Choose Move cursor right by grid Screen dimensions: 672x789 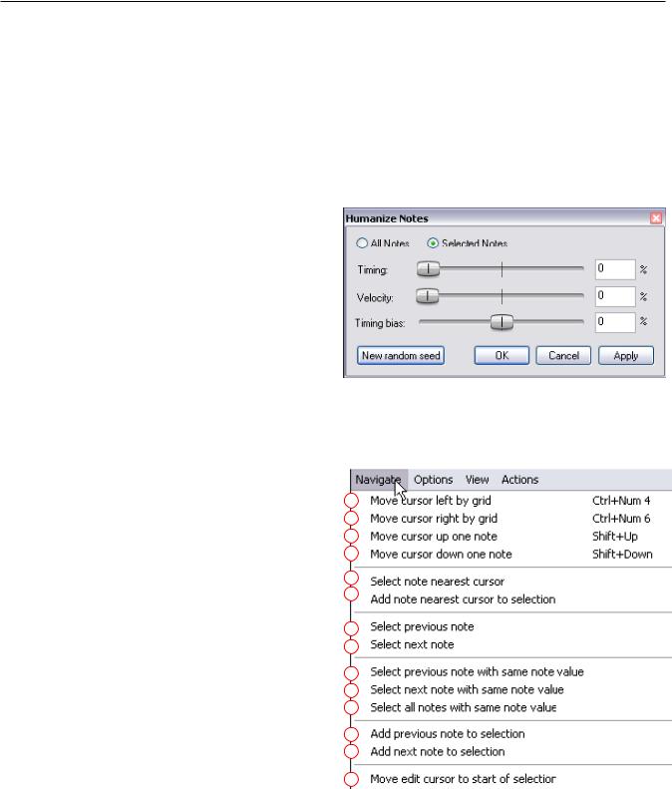tap(512, 519)
